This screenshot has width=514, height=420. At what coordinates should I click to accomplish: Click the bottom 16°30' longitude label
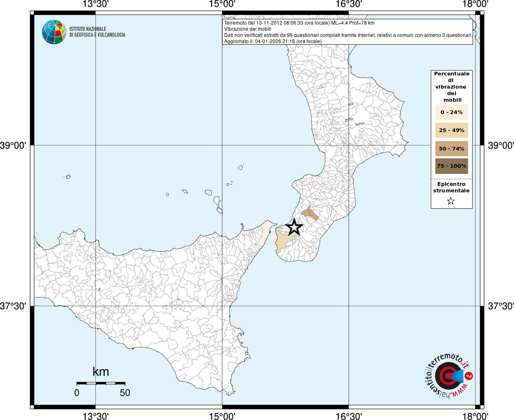click(x=349, y=416)
